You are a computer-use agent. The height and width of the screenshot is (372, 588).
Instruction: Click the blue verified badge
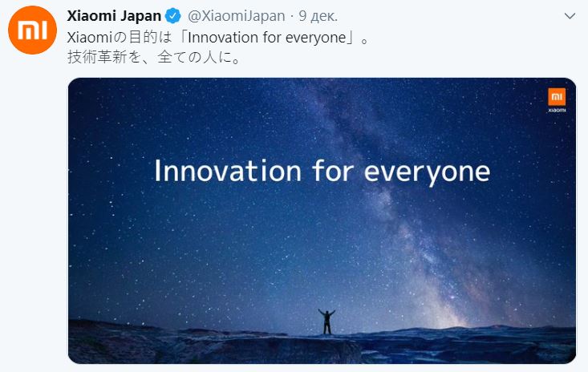[173, 16]
